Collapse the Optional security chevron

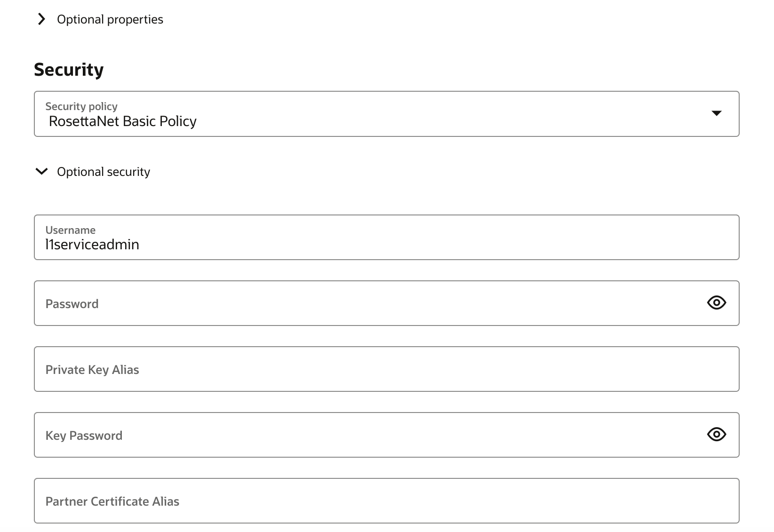coord(41,172)
